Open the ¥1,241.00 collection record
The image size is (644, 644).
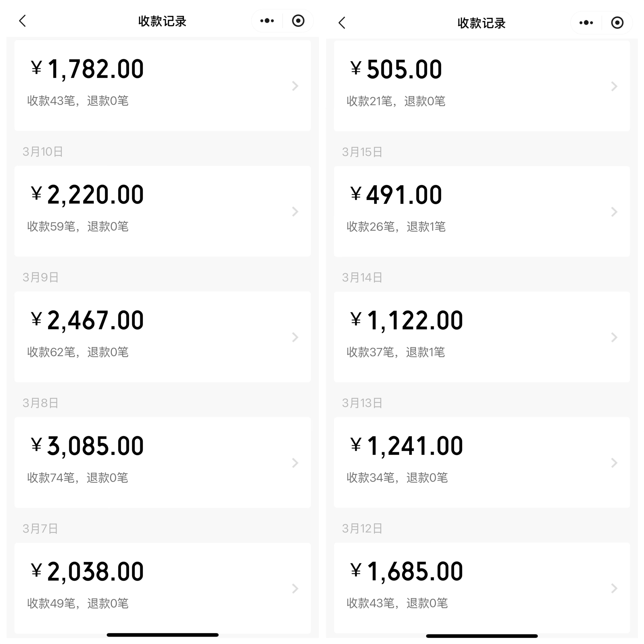[x=482, y=462]
